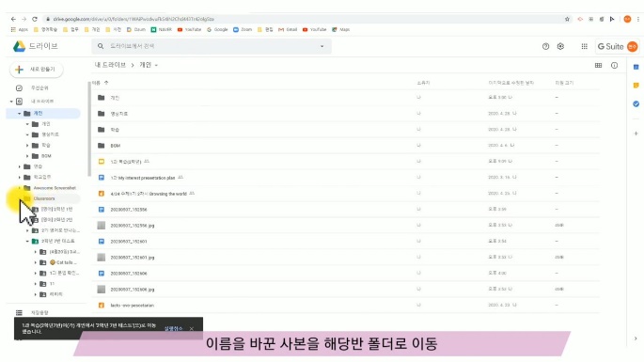Viewport: 644px width, 362px height.
Task: Select the 영상자료 folder row in file list
Action: pyautogui.click(x=345, y=114)
